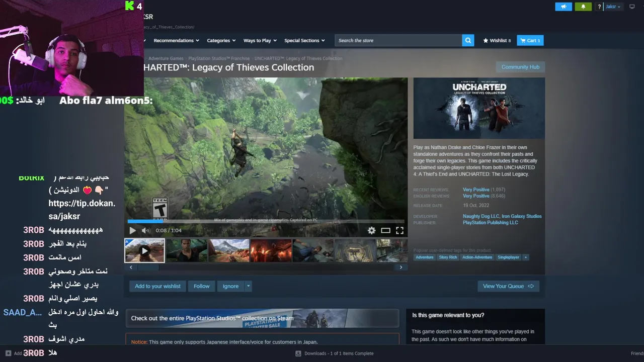Click Downloads 1 of 1 Items Complete
This screenshot has width=644, height=362.
(339, 353)
